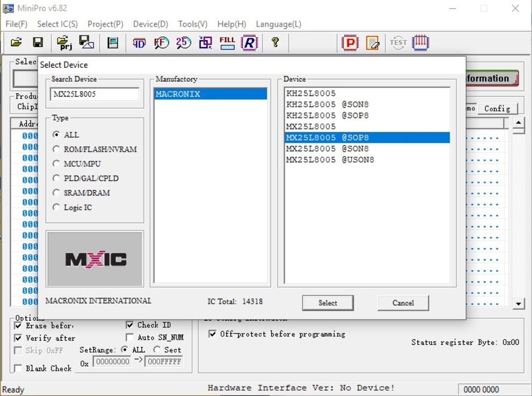This screenshot has height=396, width=532.
Task: Click the MXIC manufacturer logo
Action: [x=95, y=259]
